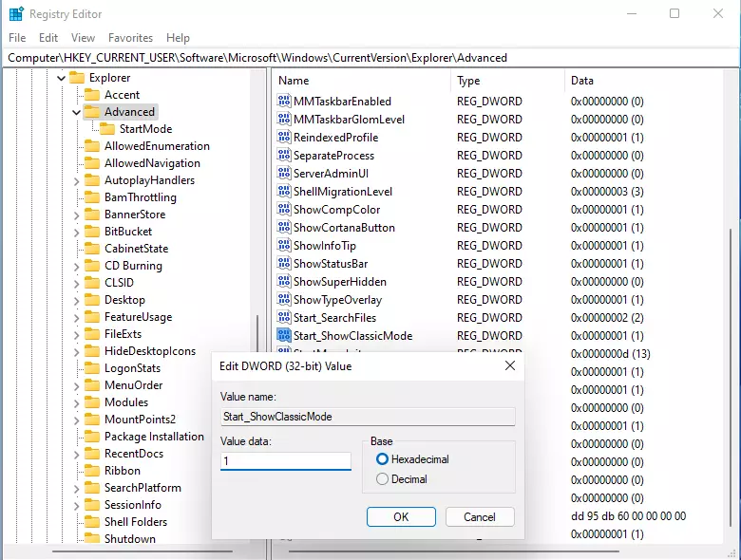Click the ShowStatusBar DWORD value icon
741x560 pixels.
[283, 263]
